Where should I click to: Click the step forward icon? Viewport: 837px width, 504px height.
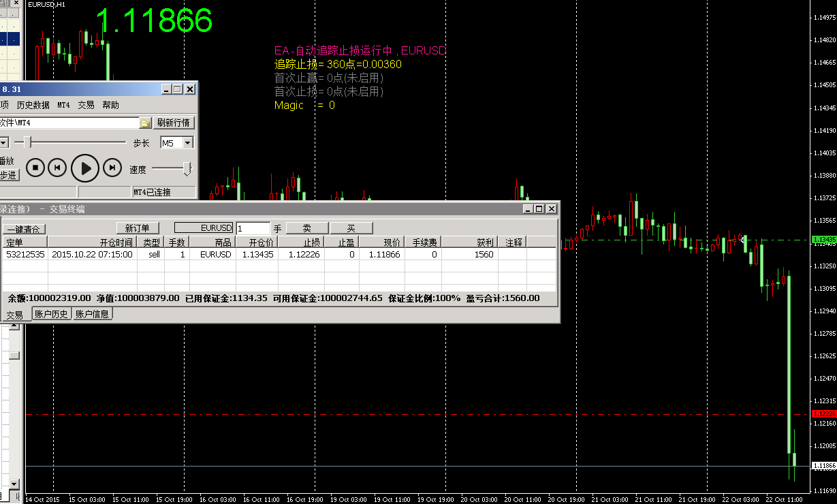point(112,167)
